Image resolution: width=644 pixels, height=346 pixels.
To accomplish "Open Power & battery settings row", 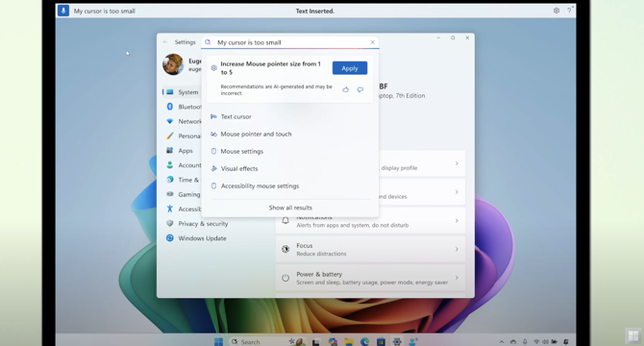I will (x=370, y=278).
